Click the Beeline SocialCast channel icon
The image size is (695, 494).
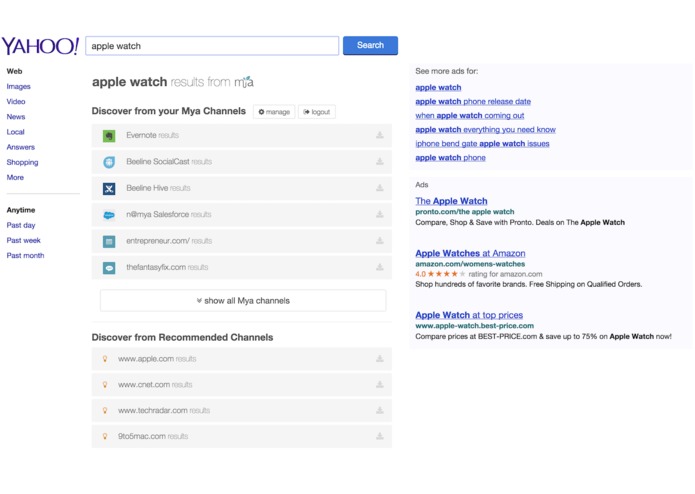(x=109, y=162)
